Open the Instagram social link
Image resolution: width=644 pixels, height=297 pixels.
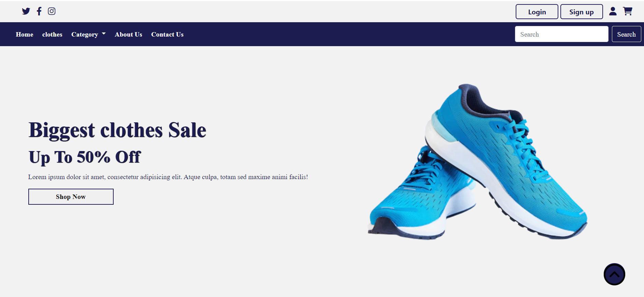click(52, 11)
